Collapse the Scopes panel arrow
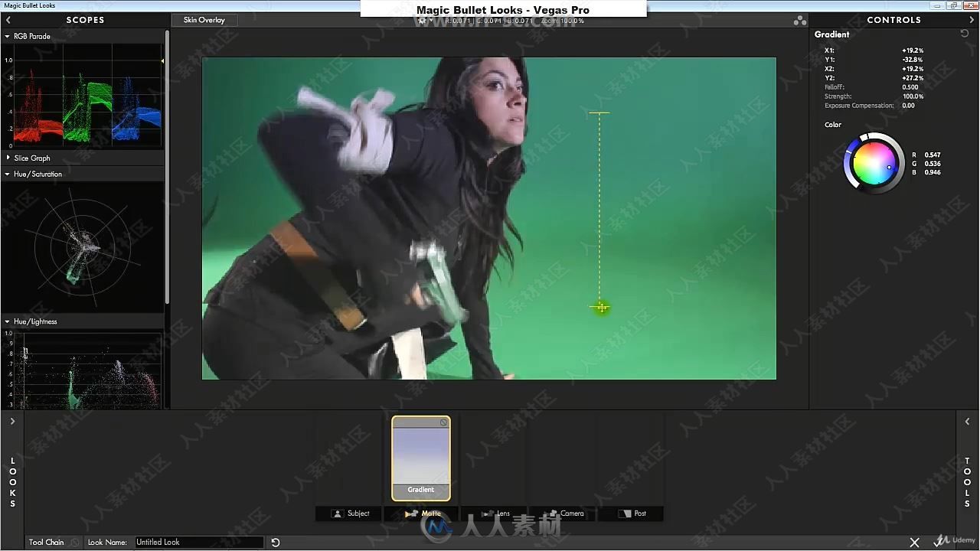 [x=8, y=20]
